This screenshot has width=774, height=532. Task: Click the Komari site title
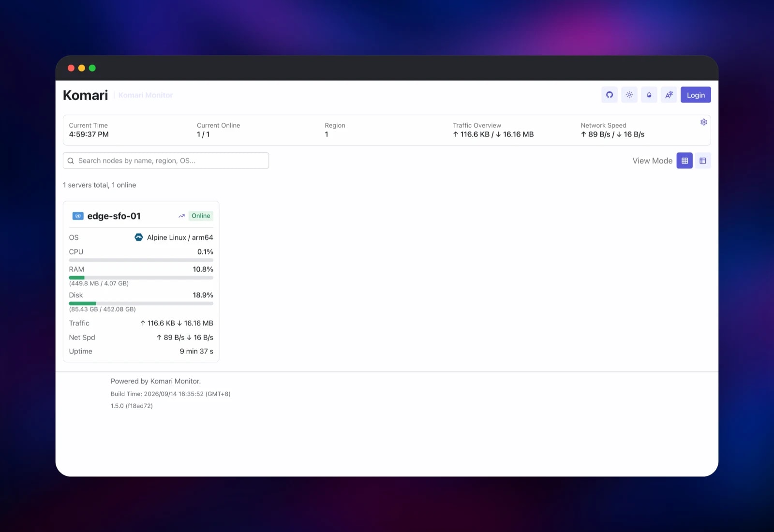[x=86, y=95]
